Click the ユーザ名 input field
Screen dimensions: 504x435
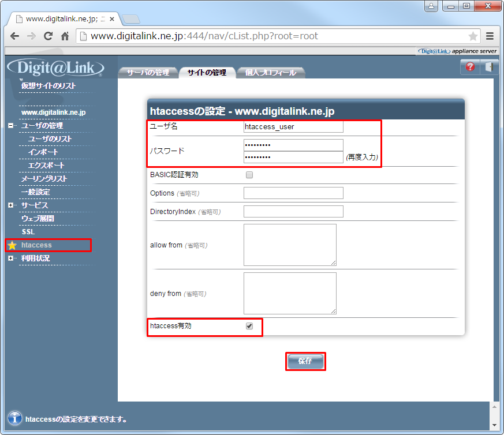pos(293,126)
